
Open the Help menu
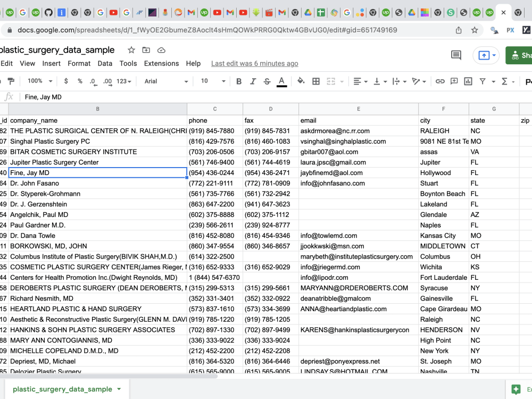point(194,63)
